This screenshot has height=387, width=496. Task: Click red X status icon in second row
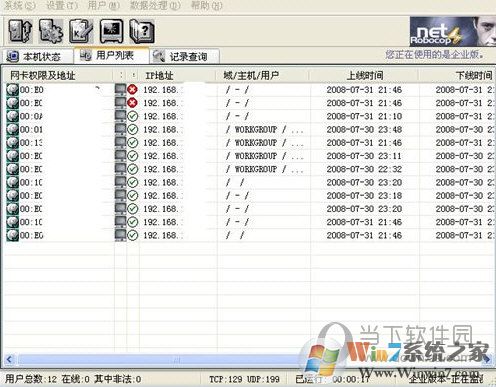coord(133,103)
